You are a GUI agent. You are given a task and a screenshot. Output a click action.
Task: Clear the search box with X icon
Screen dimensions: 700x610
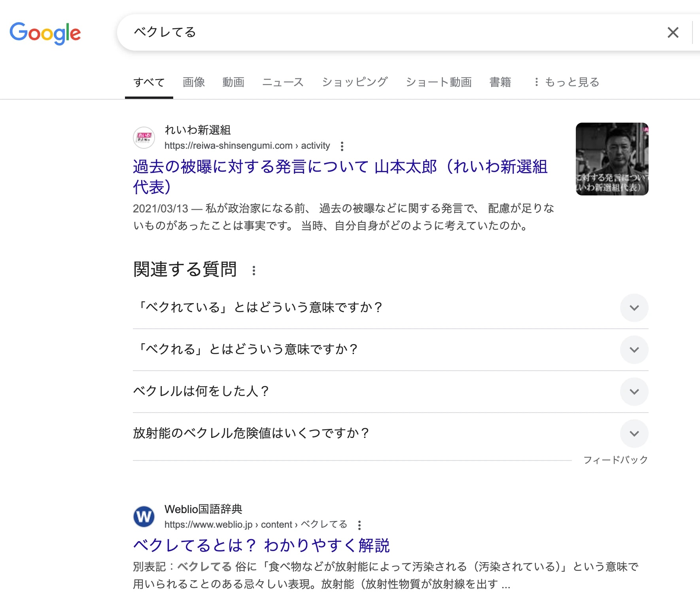point(673,32)
